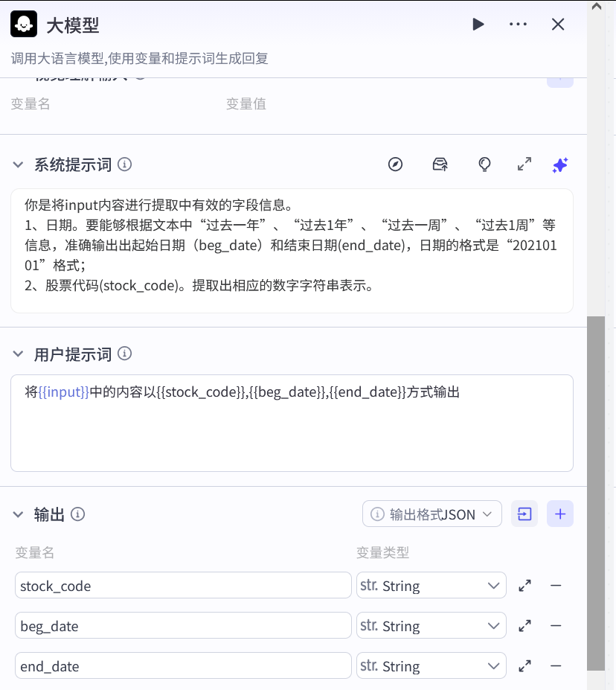This screenshot has width=616, height=690.
Task: Remove the end_date output variable
Action: click(x=556, y=665)
